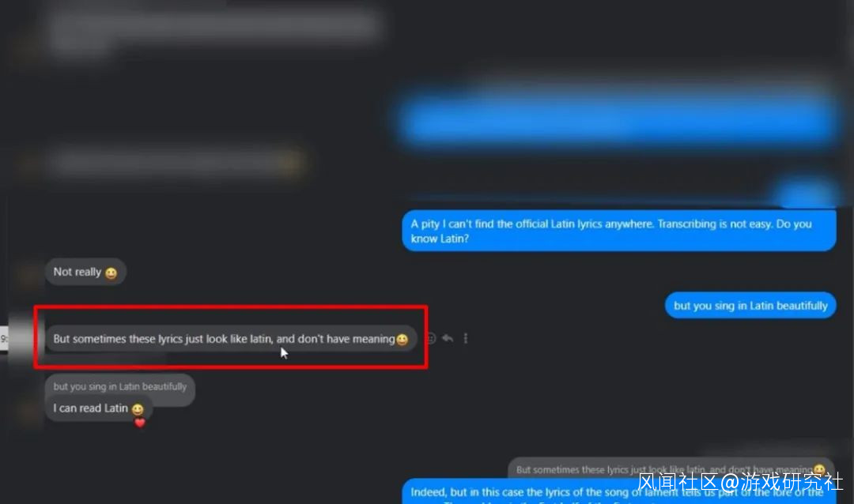This screenshot has height=504, width=854.
Task: Click the blurred grey message with an emoji
Action: point(177,162)
